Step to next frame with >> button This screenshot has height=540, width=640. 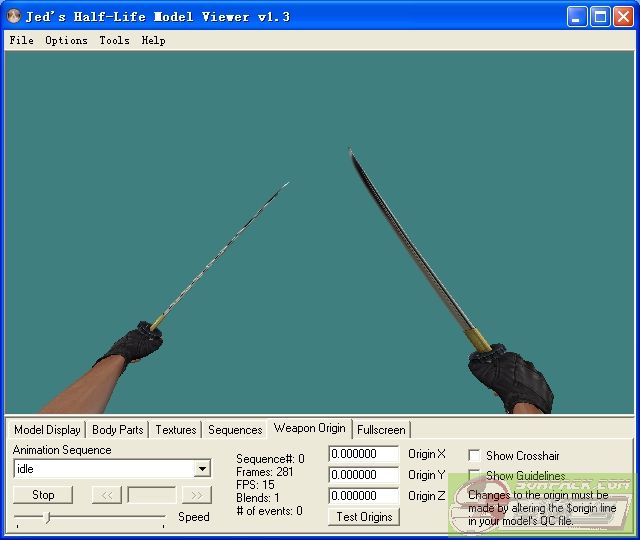pyautogui.click(x=197, y=495)
